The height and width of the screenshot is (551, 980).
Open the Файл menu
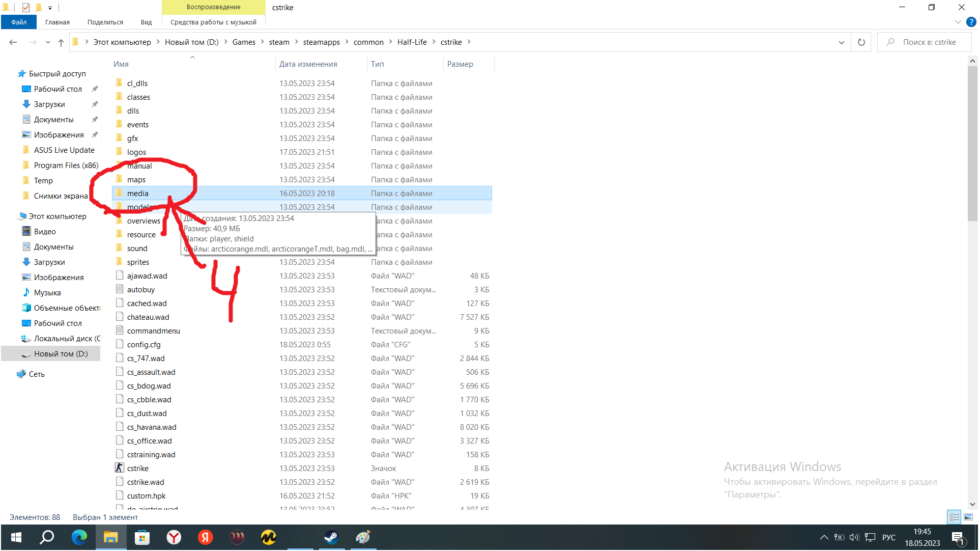[x=19, y=22]
